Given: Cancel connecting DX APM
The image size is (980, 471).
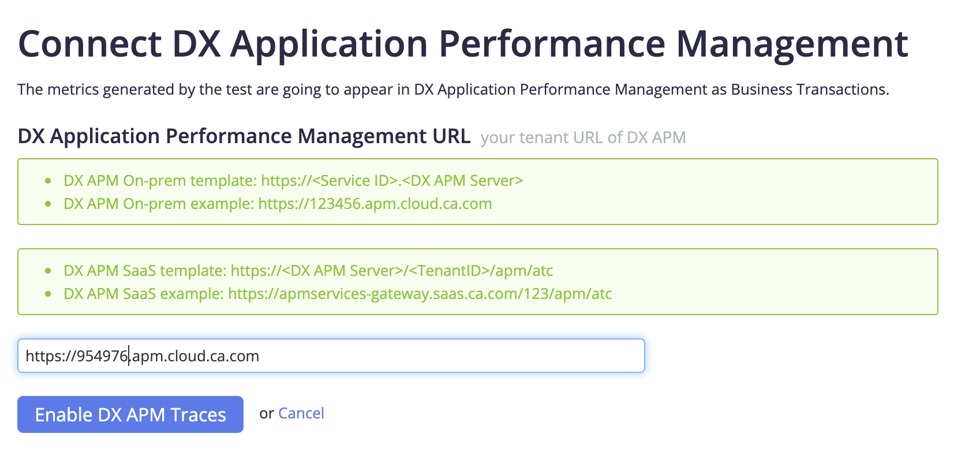Looking at the screenshot, I should point(301,413).
